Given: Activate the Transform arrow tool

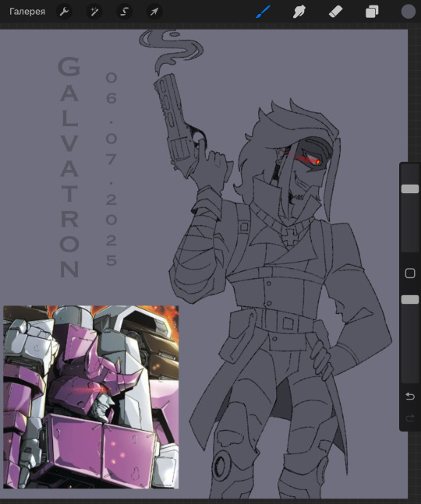Looking at the screenshot, I should coord(154,12).
